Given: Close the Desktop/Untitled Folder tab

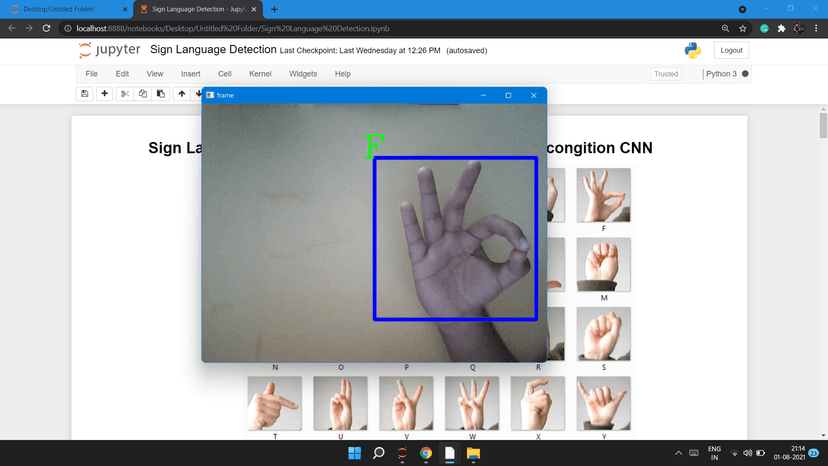Looking at the screenshot, I should click(125, 10).
